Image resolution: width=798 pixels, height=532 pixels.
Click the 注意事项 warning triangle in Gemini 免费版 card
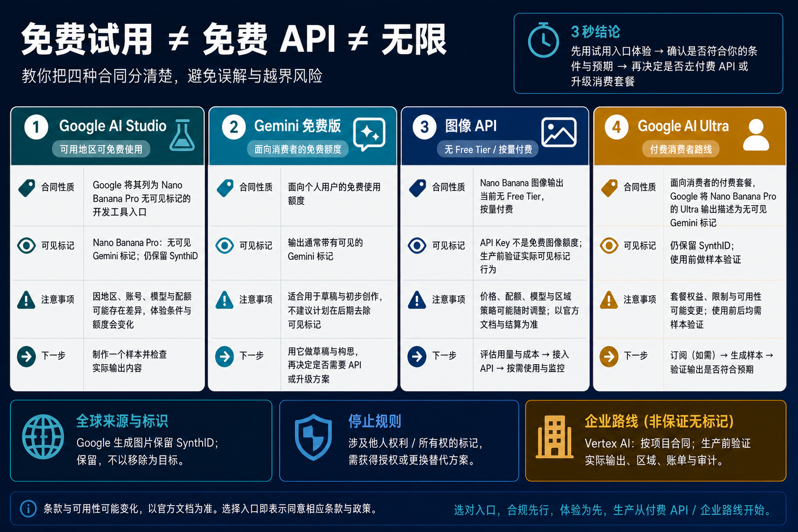[x=225, y=300]
